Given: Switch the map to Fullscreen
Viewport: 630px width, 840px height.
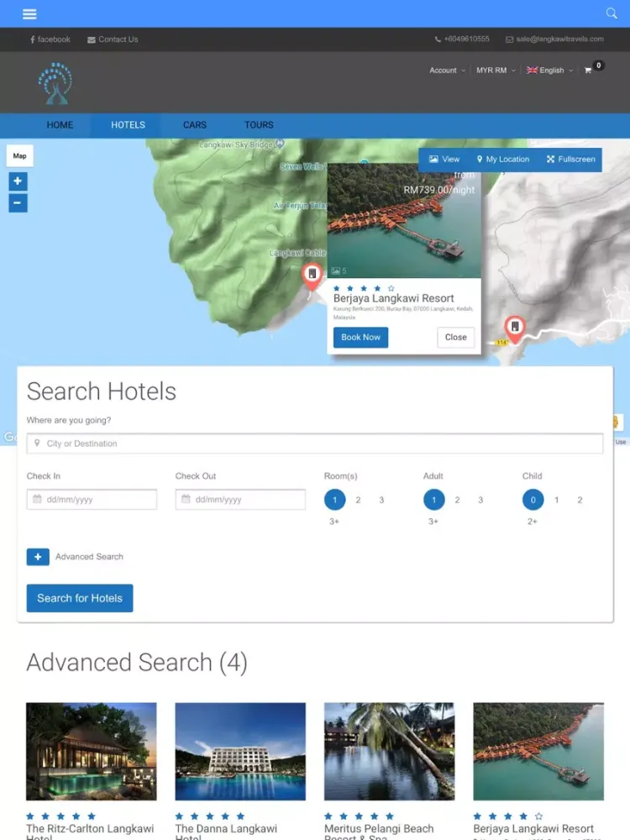Looking at the screenshot, I should 571,160.
